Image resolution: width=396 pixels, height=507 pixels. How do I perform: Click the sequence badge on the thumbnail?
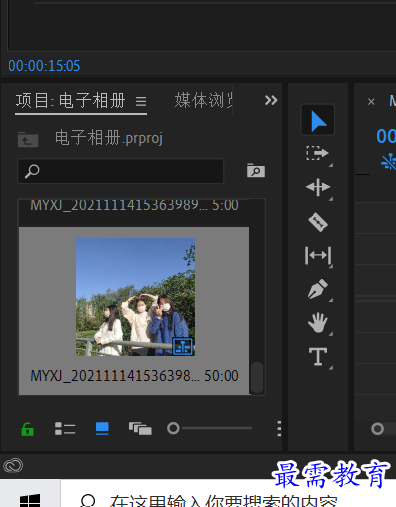[x=183, y=346]
